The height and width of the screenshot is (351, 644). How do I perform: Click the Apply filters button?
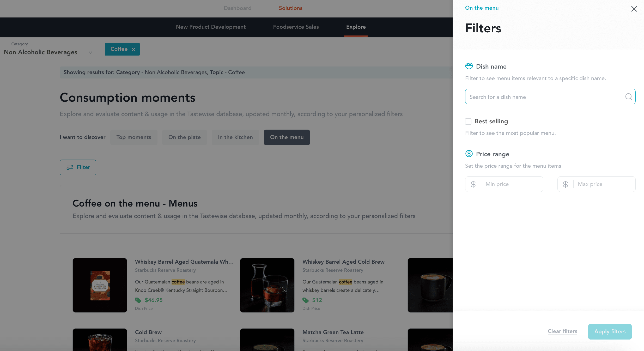coord(610,332)
